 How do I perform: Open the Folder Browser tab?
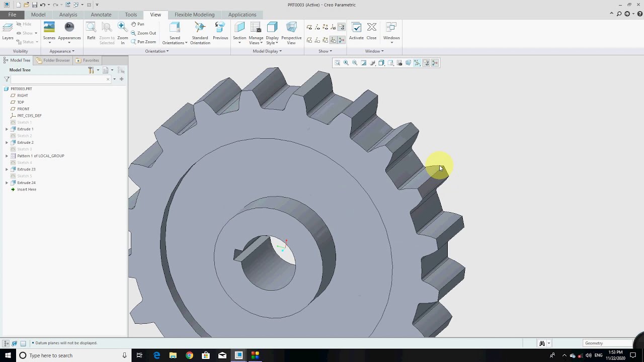pos(53,60)
